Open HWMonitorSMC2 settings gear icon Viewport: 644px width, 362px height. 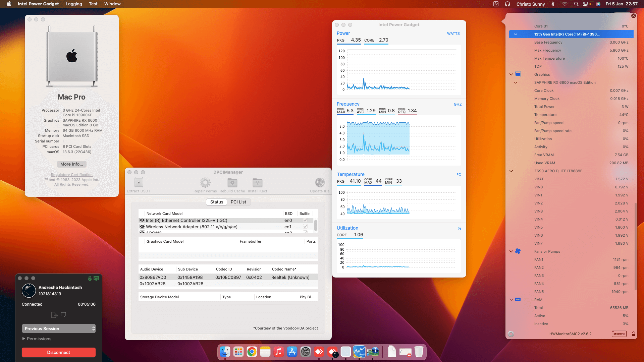511,334
